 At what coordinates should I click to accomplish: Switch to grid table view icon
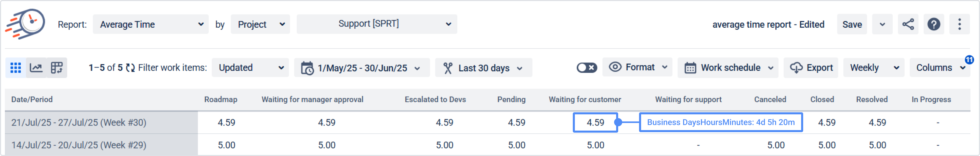point(16,68)
